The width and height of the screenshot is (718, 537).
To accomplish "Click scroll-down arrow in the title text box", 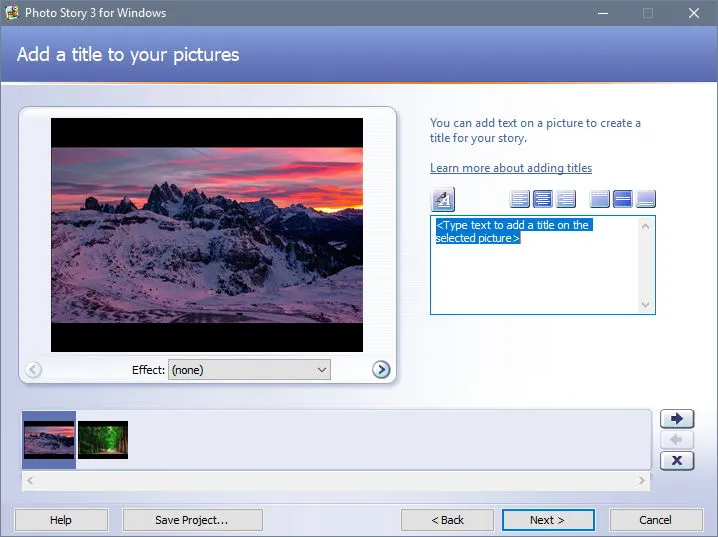I will coord(646,305).
